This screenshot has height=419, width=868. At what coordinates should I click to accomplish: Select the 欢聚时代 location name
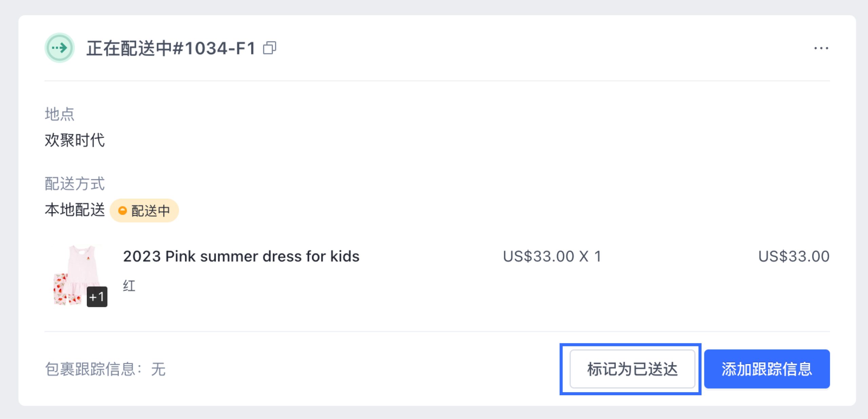point(75,140)
